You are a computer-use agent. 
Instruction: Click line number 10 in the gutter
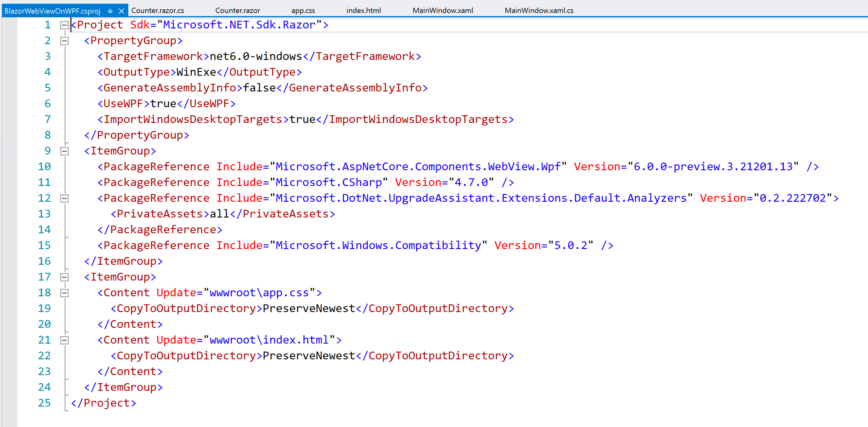tap(44, 167)
